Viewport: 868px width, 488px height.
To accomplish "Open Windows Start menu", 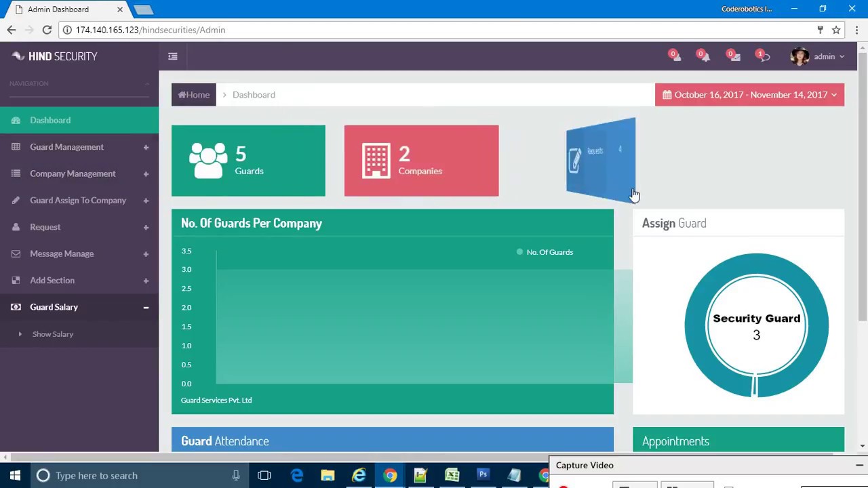I will click(x=15, y=476).
